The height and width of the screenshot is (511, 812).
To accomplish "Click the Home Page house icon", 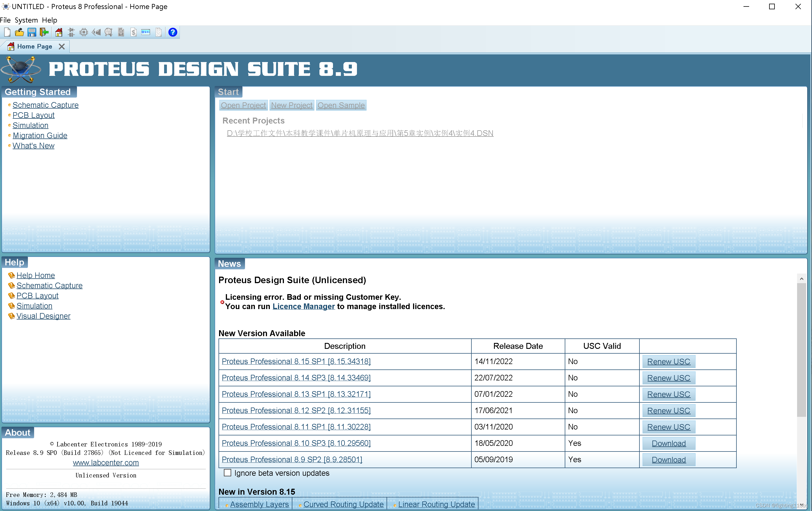I will pyautogui.click(x=59, y=32).
